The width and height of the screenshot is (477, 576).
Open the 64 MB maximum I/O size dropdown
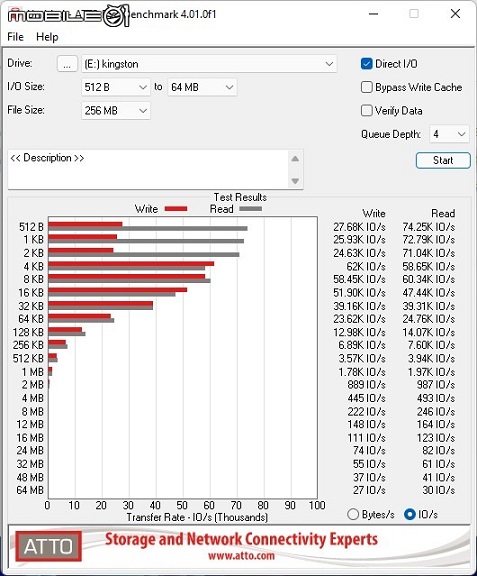[x=202, y=87]
